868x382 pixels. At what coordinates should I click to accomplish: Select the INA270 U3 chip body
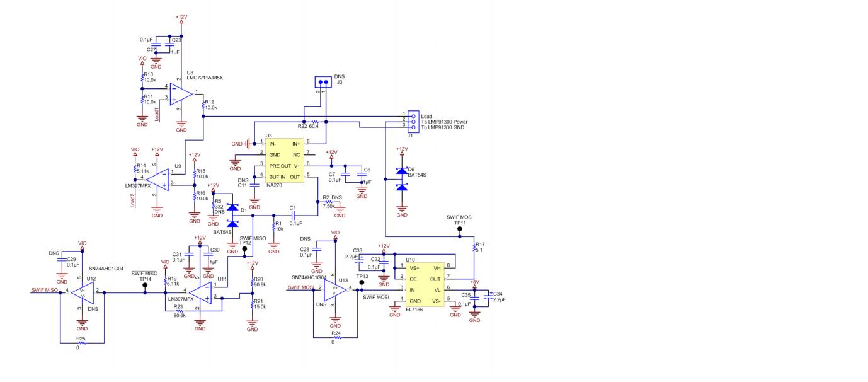click(284, 159)
